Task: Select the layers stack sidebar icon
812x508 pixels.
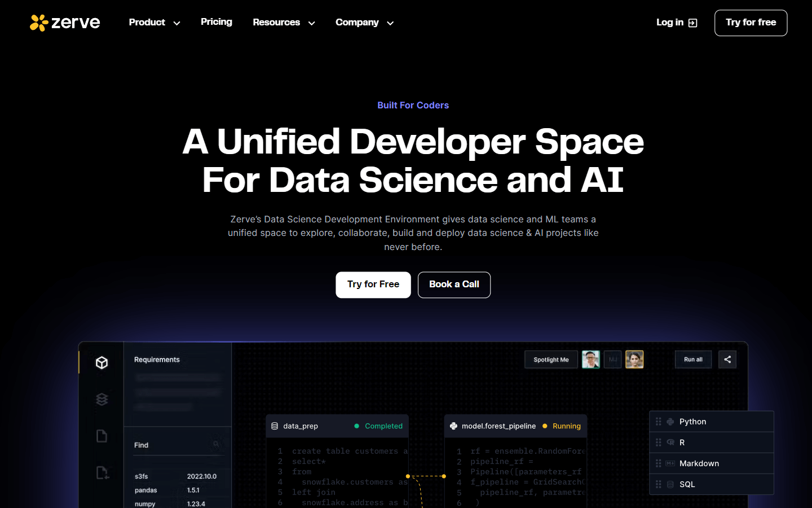Action: pyautogui.click(x=101, y=399)
